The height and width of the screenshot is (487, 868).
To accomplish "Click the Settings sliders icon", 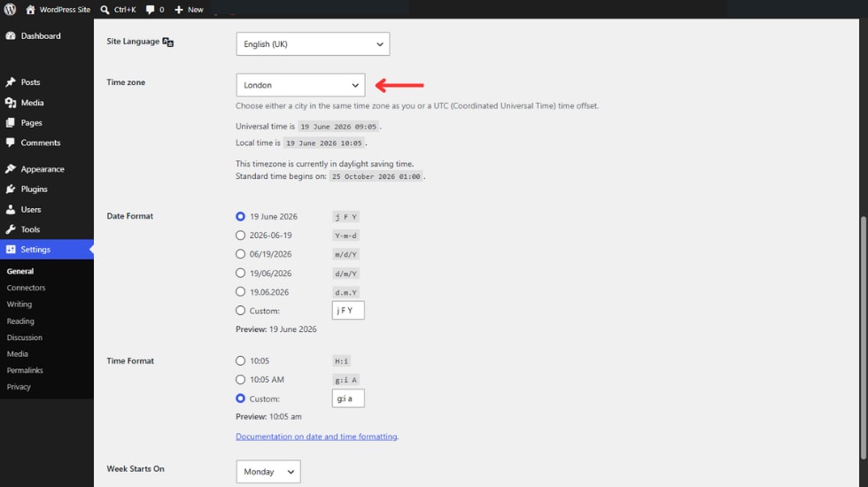I will tap(11, 249).
